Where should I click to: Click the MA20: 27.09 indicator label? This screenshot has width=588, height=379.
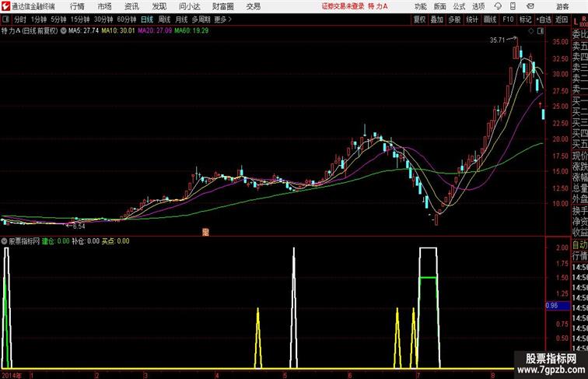[155, 31]
